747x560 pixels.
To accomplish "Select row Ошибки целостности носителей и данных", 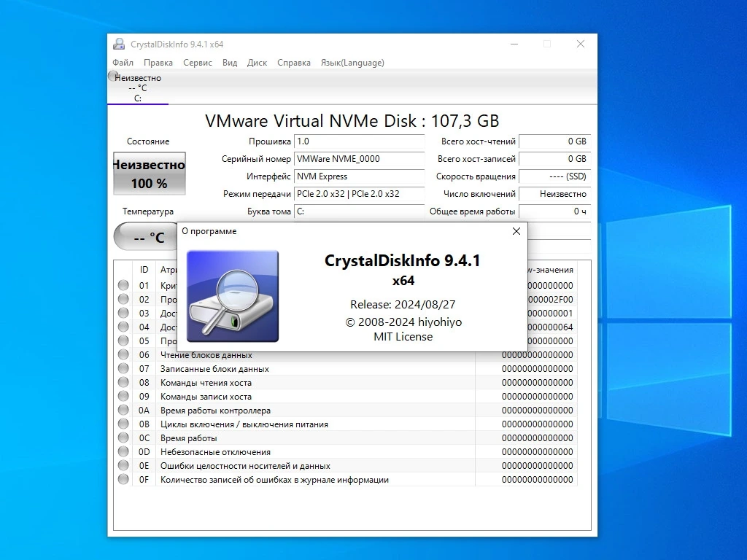I will (346, 465).
